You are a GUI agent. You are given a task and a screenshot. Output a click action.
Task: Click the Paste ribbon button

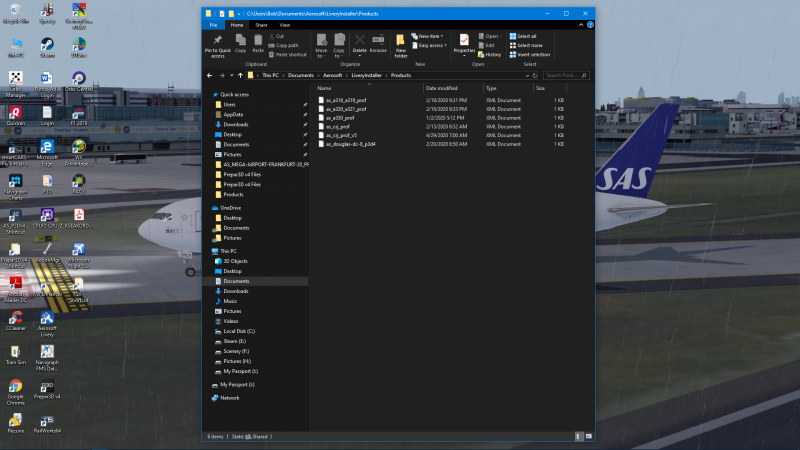[x=258, y=44]
